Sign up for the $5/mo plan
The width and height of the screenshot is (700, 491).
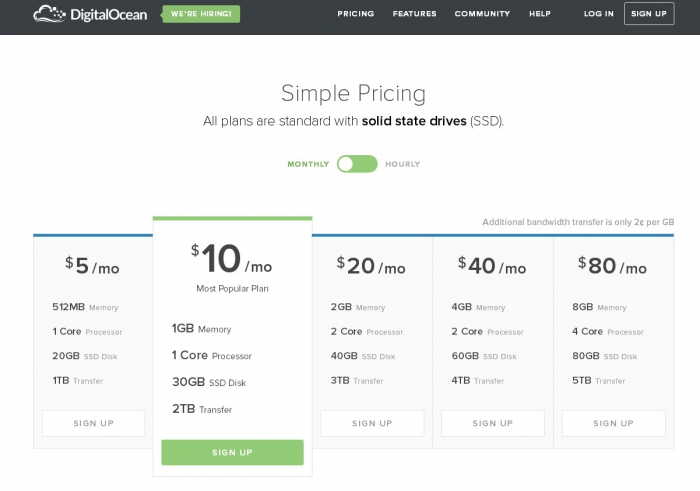[93, 423]
